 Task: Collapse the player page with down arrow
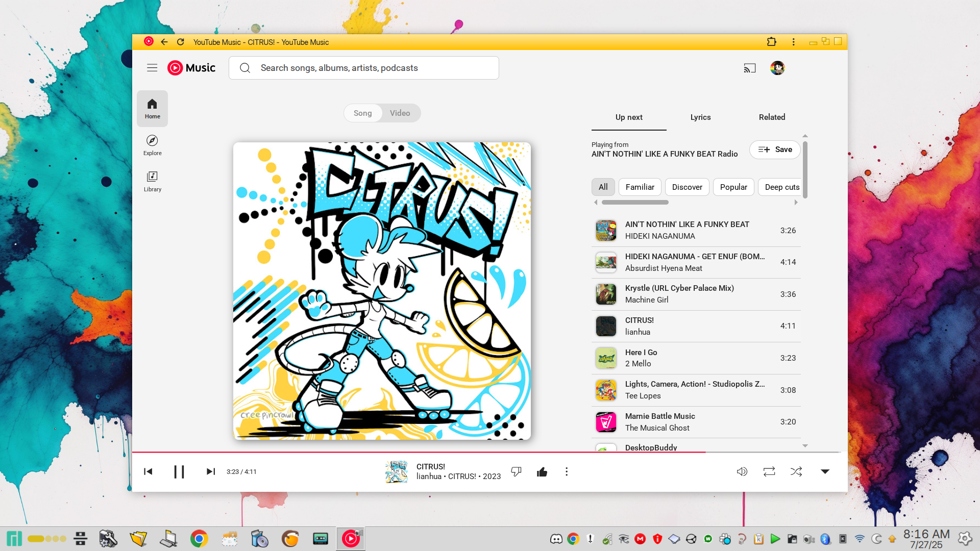pyautogui.click(x=825, y=471)
